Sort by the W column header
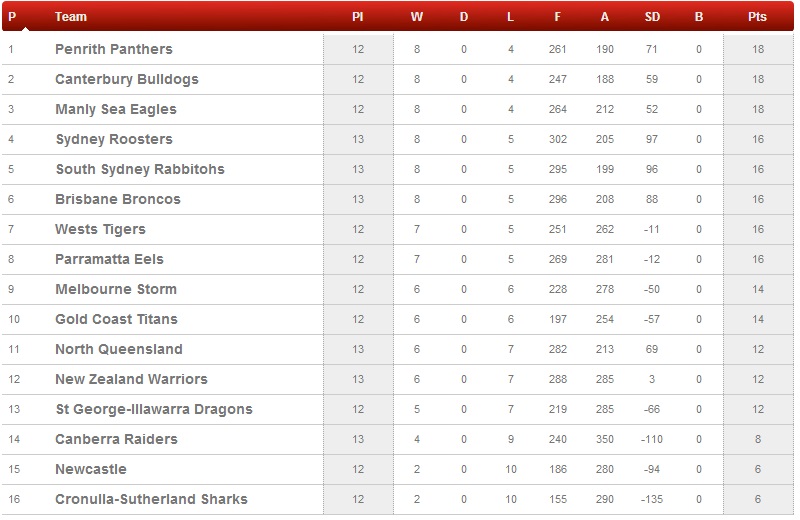The width and height of the screenshot is (800, 520). coord(417,17)
